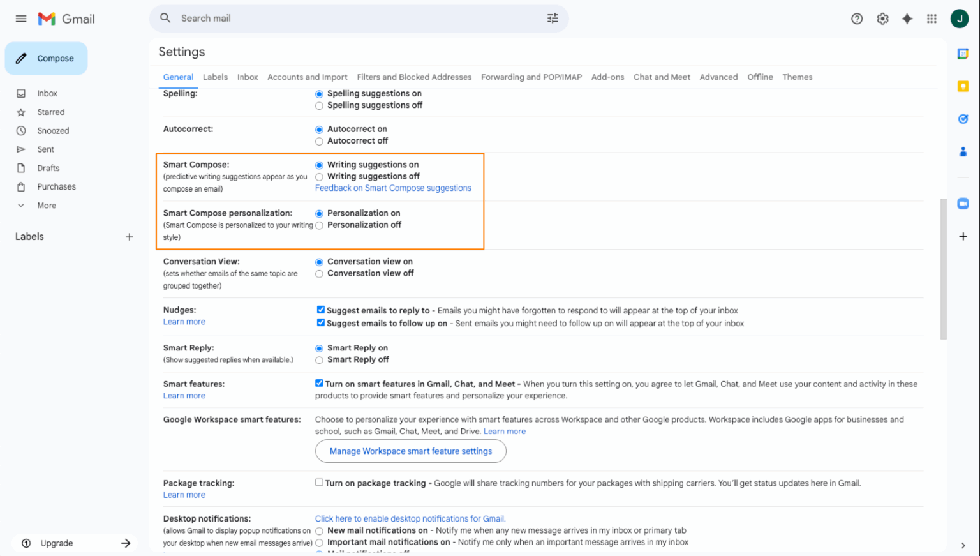The width and height of the screenshot is (980, 556).
Task: Open the Gemini sparkle icon
Action: click(907, 19)
